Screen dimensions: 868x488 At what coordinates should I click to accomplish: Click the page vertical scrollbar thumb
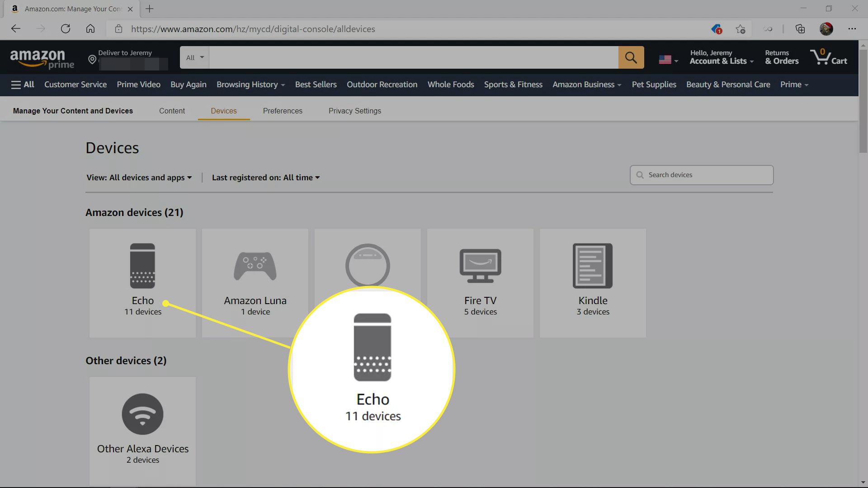863,102
